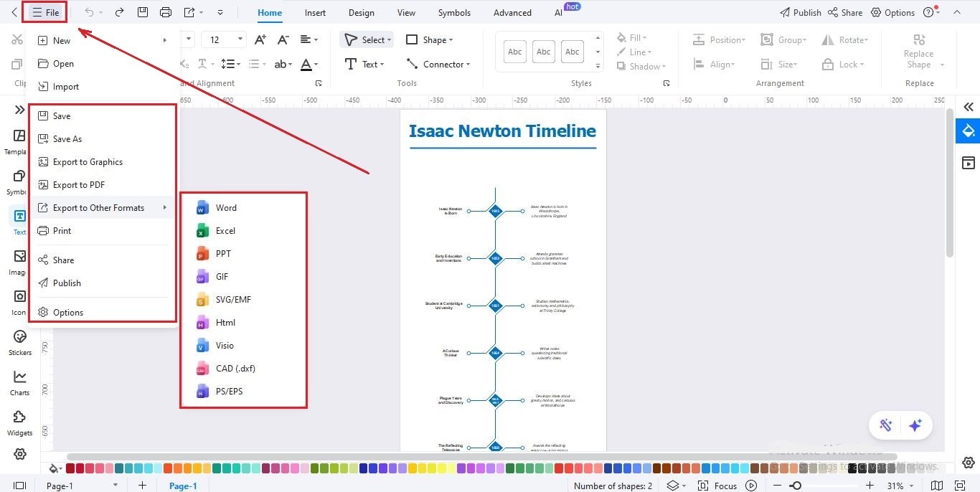
Task: Choose Import in the File menu
Action: click(x=102, y=87)
